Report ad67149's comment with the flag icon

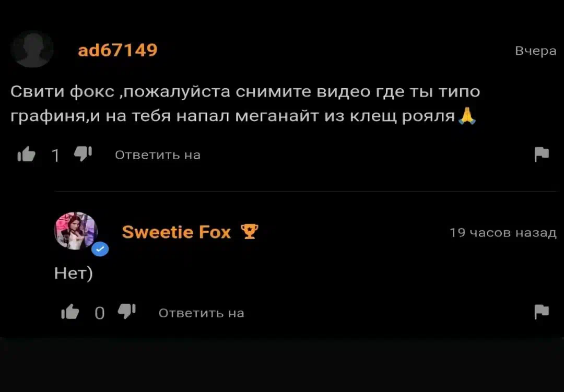click(x=542, y=155)
